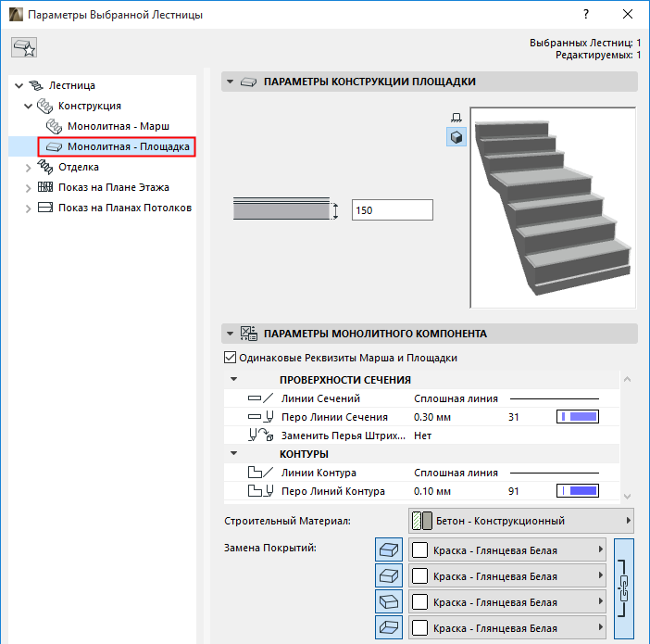Click the Заменить Перья Штрих icon

click(261, 435)
